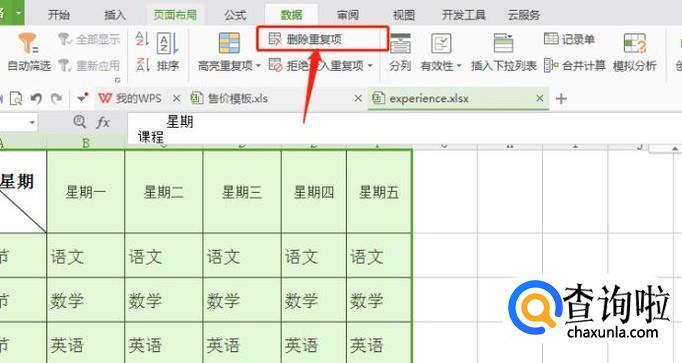Switch to the 视图 ribbon tab
682x363 pixels.
click(x=404, y=15)
